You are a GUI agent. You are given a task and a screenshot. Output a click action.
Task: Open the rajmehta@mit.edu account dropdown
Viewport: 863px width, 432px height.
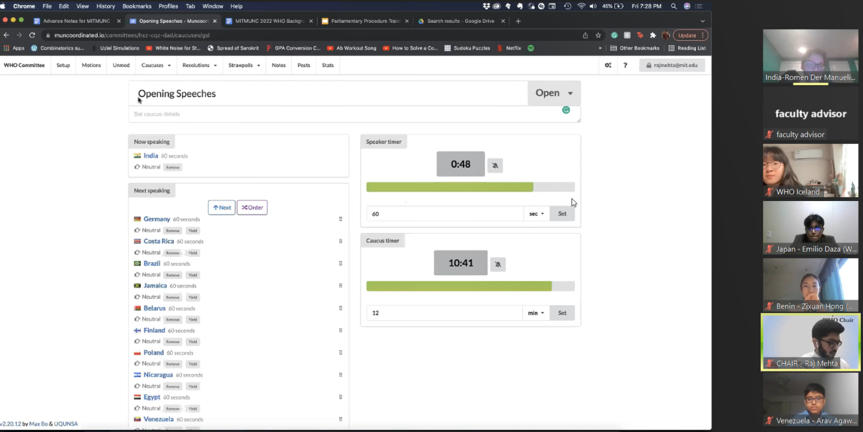(x=671, y=65)
